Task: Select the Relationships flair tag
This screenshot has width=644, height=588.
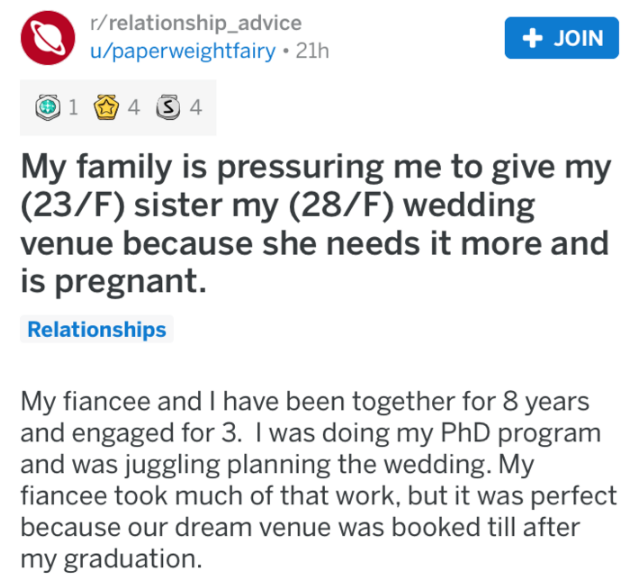Action: (x=97, y=329)
